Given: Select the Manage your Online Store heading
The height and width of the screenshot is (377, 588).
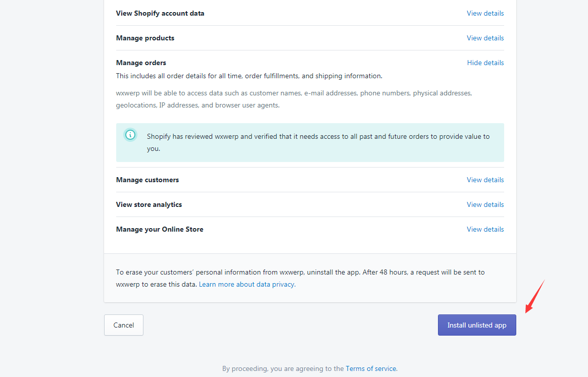Looking at the screenshot, I should coord(160,229).
